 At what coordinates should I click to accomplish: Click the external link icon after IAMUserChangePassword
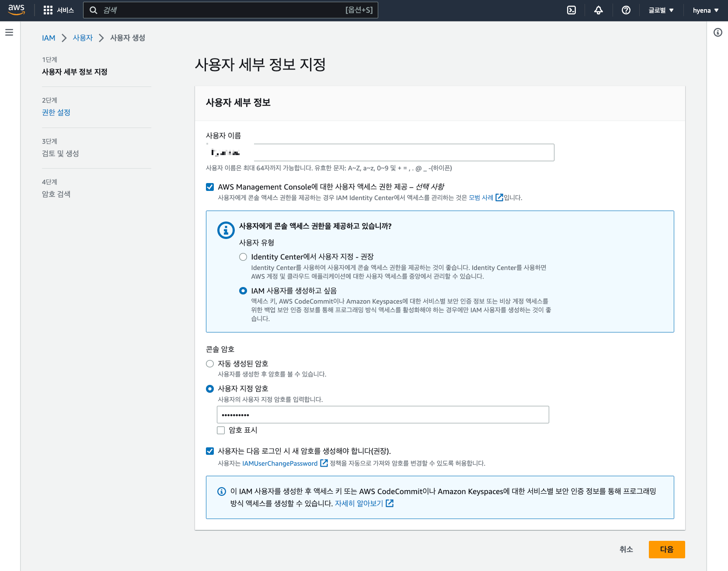(324, 463)
